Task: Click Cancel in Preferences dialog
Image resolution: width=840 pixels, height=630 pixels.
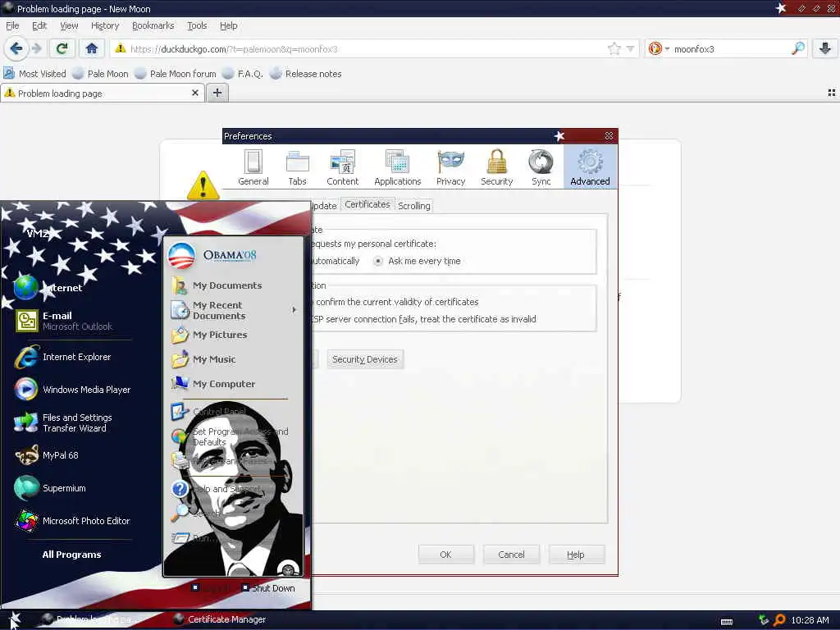Action: click(511, 555)
